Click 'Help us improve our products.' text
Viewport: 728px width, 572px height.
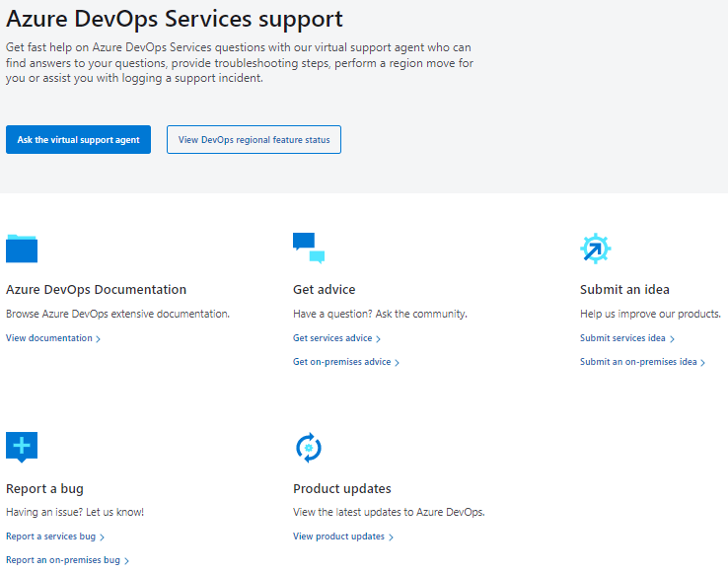coord(650,314)
